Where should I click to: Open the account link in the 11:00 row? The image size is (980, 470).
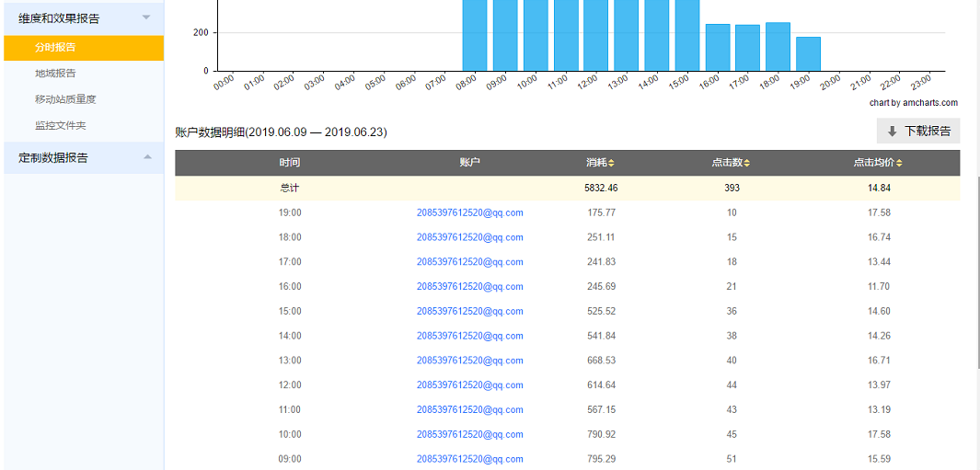pyautogui.click(x=470, y=409)
